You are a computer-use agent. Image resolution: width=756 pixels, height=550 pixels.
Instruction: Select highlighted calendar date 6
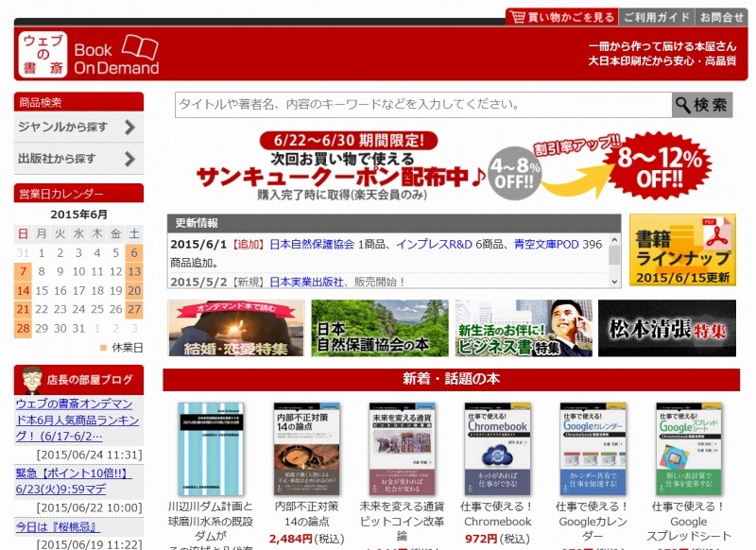pos(134,252)
